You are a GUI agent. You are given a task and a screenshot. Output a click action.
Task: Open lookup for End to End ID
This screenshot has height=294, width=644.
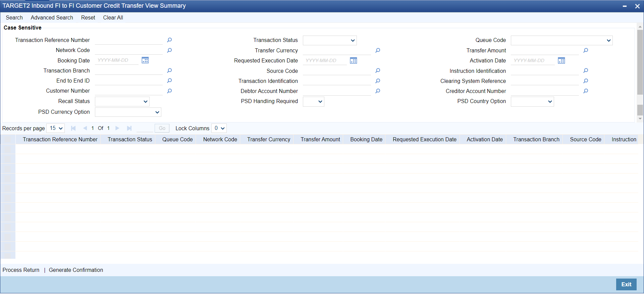coord(169,81)
